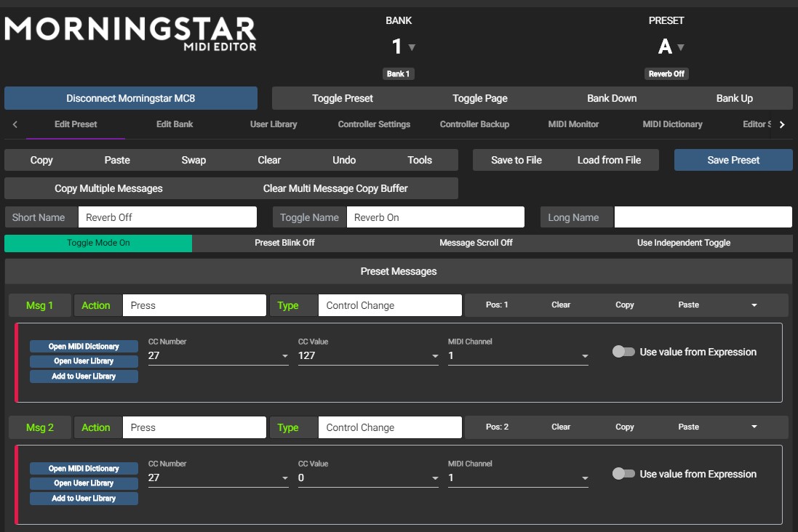Click Toggle Name field Reverb On
The image size is (798, 532).
(x=435, y=217)
